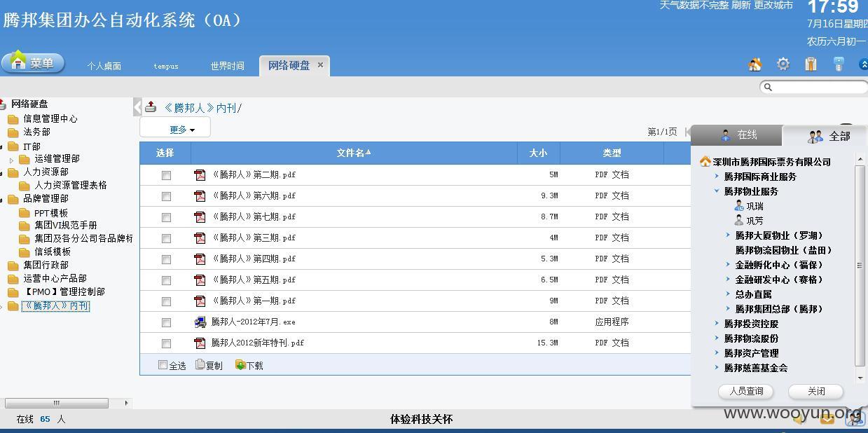Image resolution: width=868 pixels, height=433 pixels.
Task: Collapse the left folder panel with the arrow
Action: (137, 107)
